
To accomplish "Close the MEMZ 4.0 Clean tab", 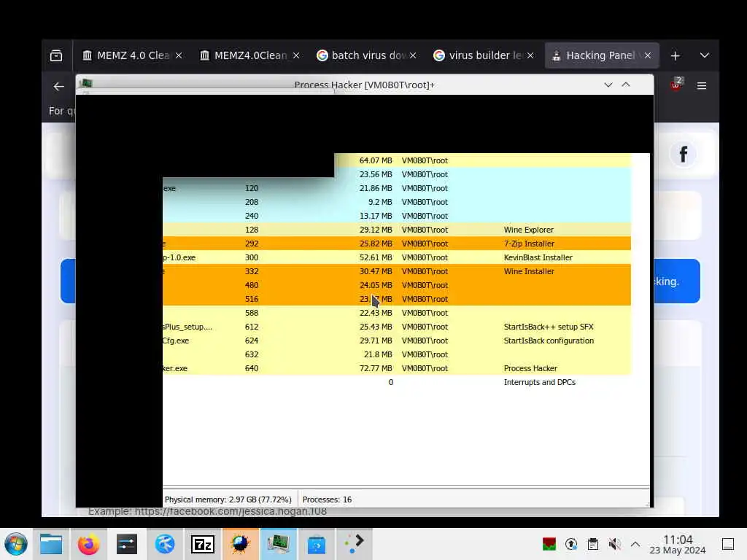I will (179, 55).
